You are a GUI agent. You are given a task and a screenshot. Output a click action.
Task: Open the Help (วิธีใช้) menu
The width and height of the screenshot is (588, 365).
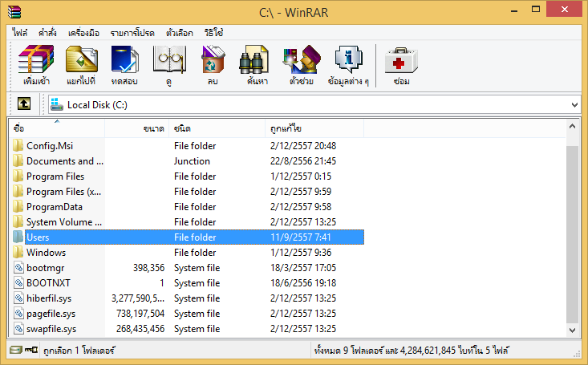(x=213, y=33)
